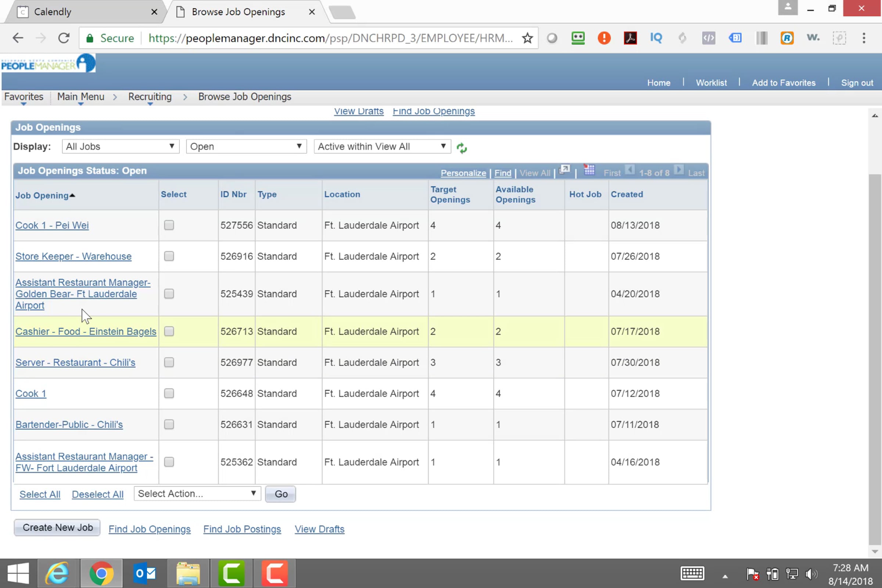Open the Select Action dropdown
Viewport: 882px width, 588px height.
[x=197, y=494]
